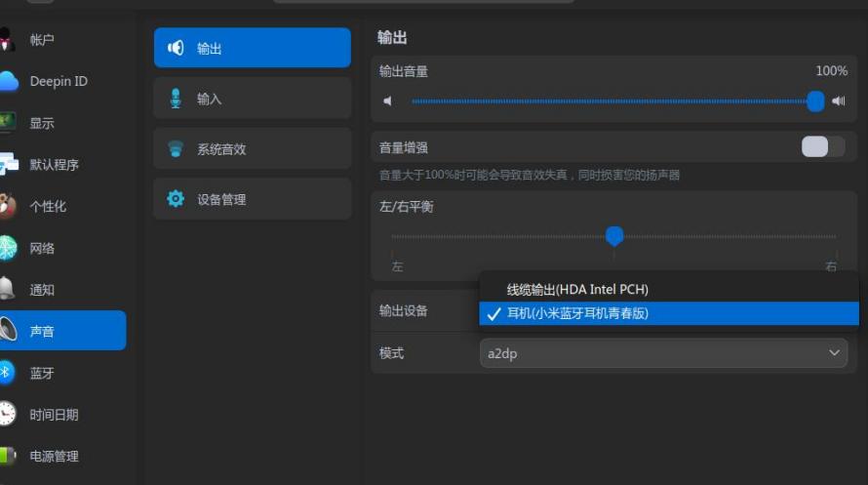Click the 右 right balance label

[831, 266]
